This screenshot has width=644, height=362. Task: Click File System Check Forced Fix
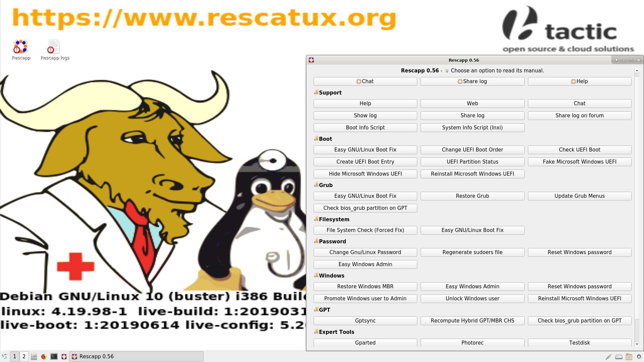365,230
